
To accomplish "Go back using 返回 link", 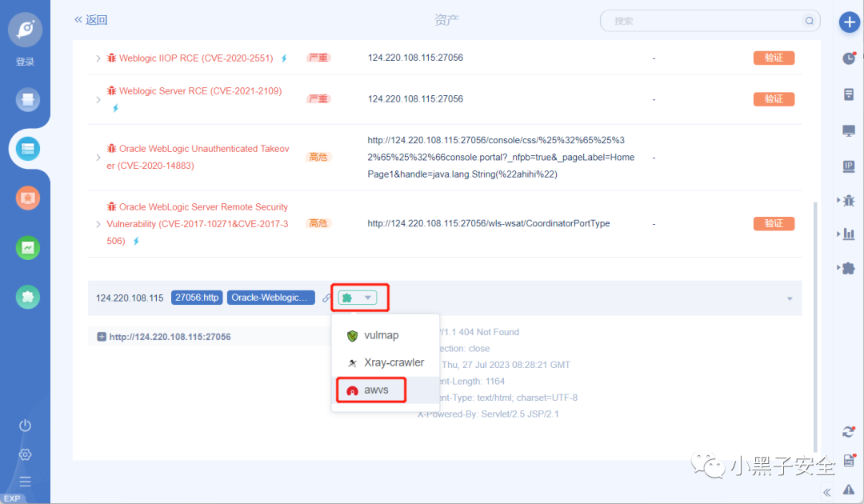I will point(91,20).
